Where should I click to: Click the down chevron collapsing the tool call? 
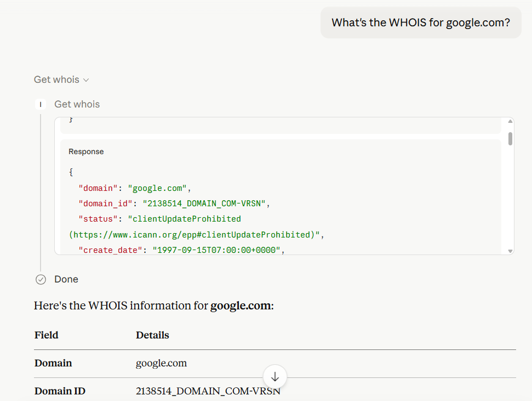click(86, 80)
